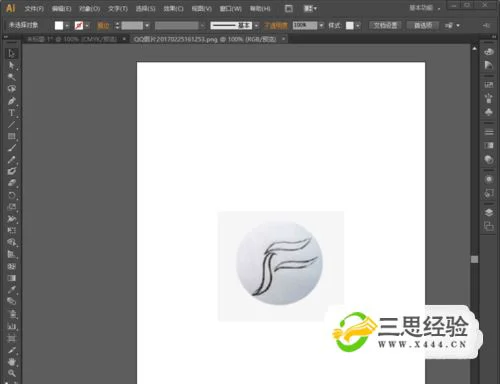Viewport: 500px width, 384px height.
Task: Open the Color panel icon
Action: coord(489,52)
